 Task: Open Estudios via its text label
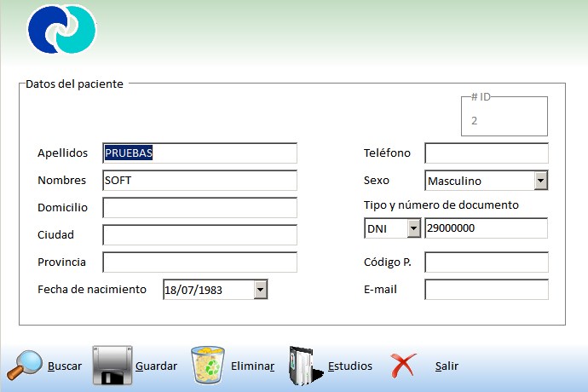[x=350, y=366]
